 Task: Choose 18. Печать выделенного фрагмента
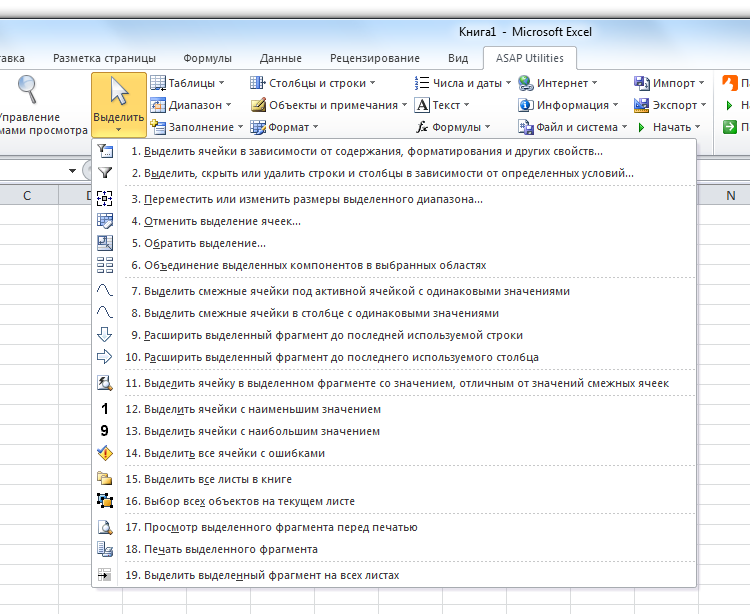(394, 549)
